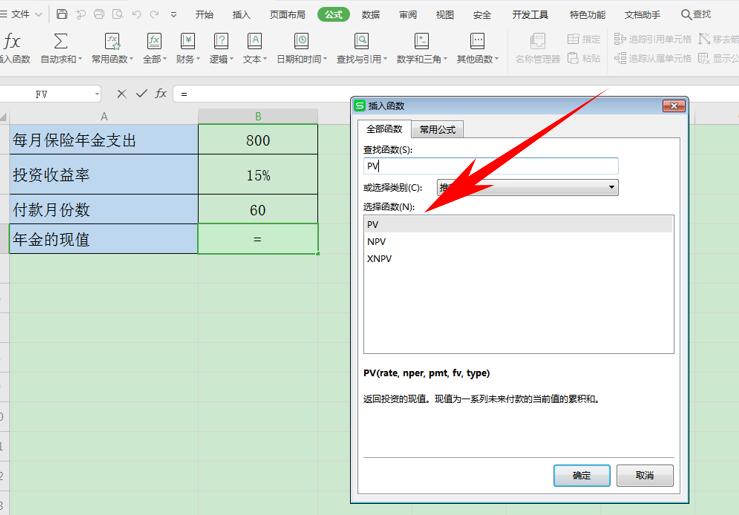Open the Date and Time (日期和时间) icon
Image resolution: width=739 pixels, height=515 pixels.
pos(301,41)
